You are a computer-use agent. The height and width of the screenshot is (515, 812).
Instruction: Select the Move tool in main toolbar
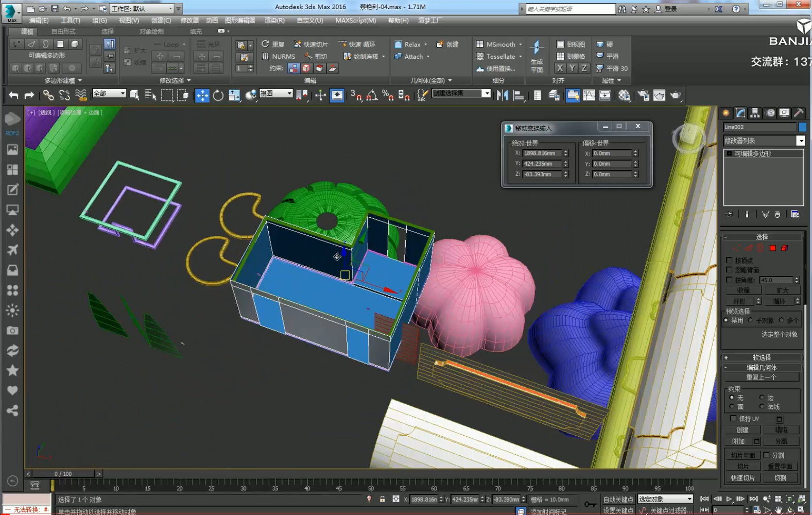[x=202, y=95]
